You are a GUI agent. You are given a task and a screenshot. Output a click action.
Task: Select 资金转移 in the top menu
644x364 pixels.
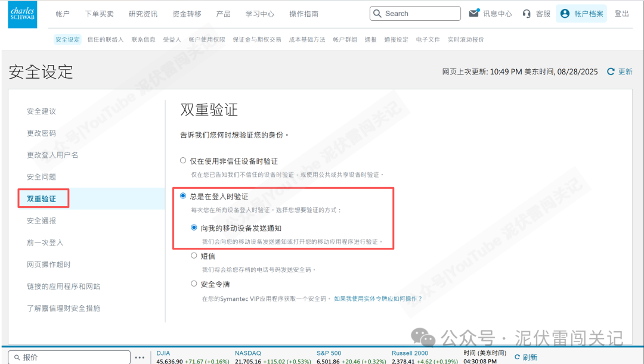pyautogui.click(x=186, y=13)
